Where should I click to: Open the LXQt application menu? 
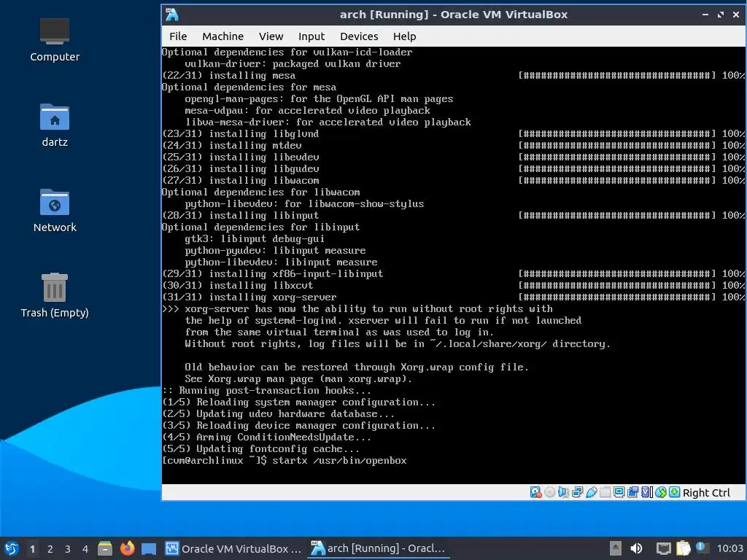(x=12, y=548)
